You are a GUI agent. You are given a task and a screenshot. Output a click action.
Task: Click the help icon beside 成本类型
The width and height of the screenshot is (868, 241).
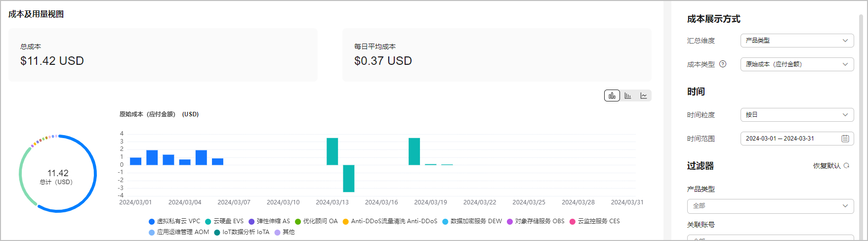[723, 64]
